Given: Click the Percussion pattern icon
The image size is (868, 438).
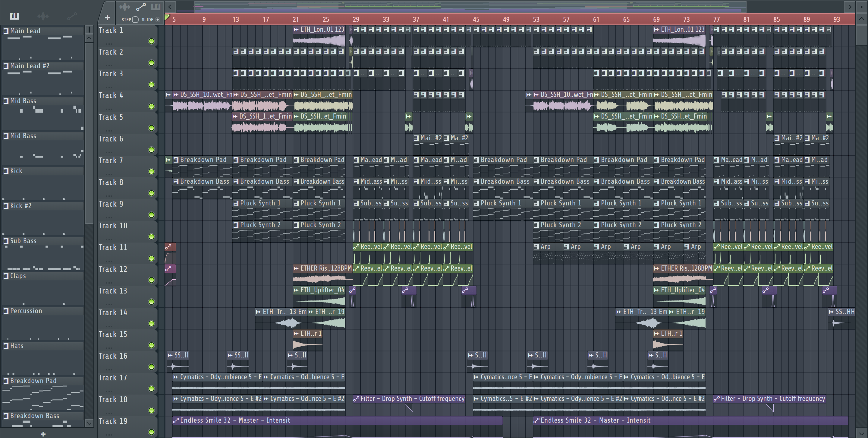Looking at the screenshot, I should (x=6, y=311).
